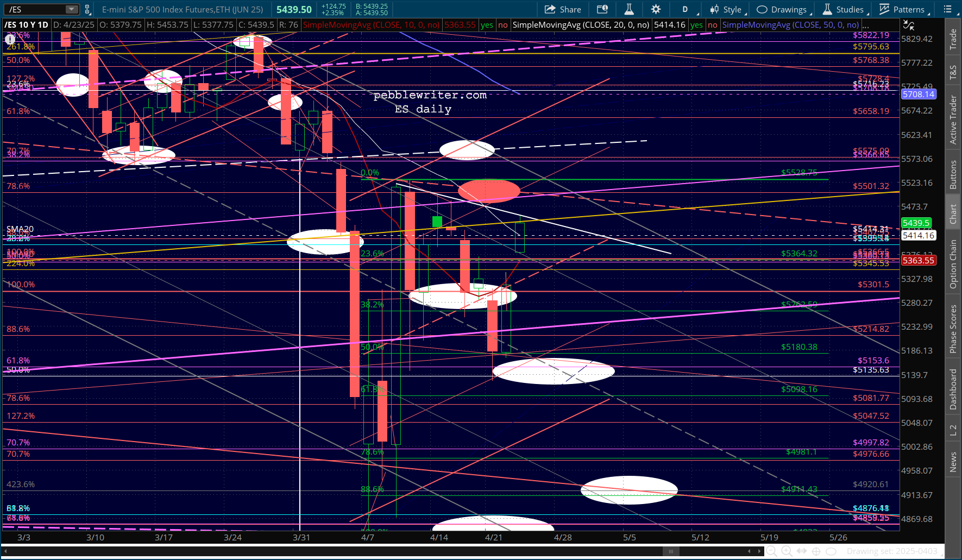
Task: Open the Buttons sidebar tab
Action: [953, 174]
